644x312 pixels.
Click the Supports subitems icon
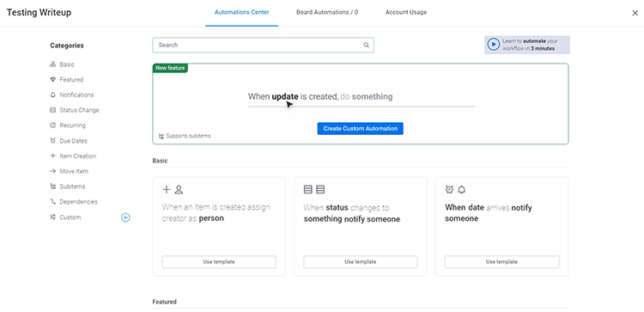pos(161,136)
